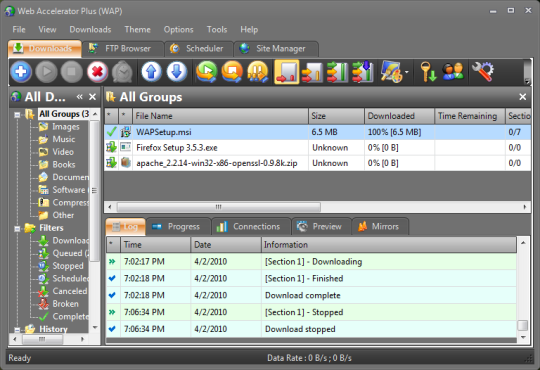Select the three-bar green sections icon
Image resolution: width=540 pixels, height=370 pixels.
(337, 72)
